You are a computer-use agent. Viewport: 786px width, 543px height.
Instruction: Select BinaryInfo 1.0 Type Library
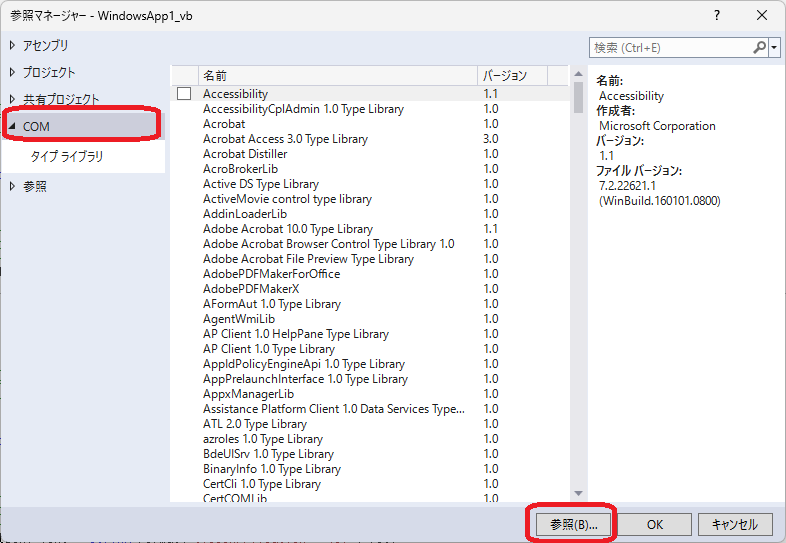click(272, 469)
